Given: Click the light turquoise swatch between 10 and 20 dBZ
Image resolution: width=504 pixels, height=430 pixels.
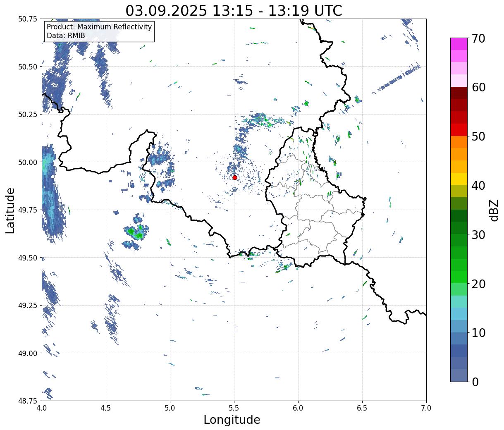Looking at the screenshot, I should (x=459, y=301).
